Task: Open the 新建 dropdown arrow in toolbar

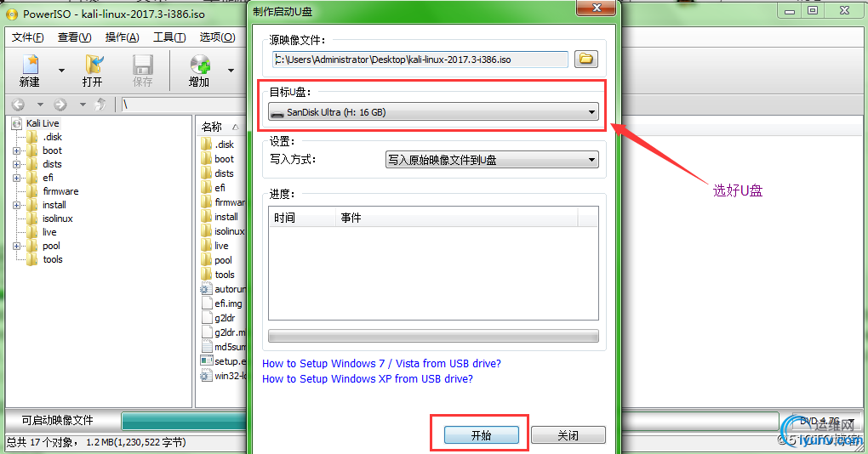Action: click(x=61, y=71)
